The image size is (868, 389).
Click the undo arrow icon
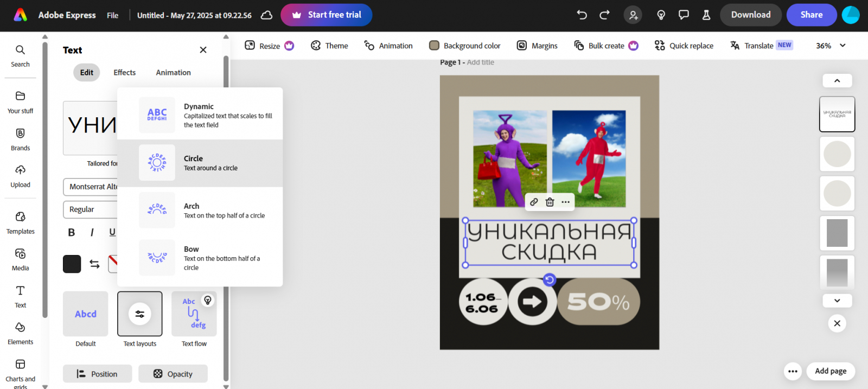pos(582,15)
